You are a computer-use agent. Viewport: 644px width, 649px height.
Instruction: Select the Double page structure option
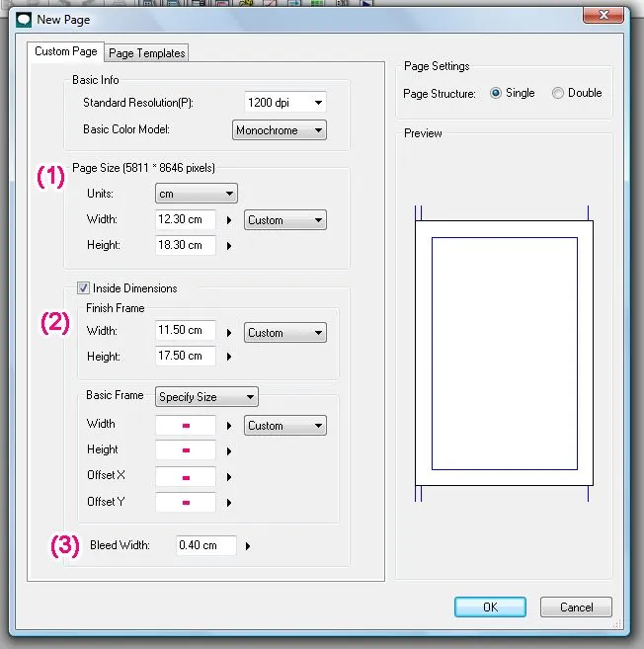coord(558,93)
